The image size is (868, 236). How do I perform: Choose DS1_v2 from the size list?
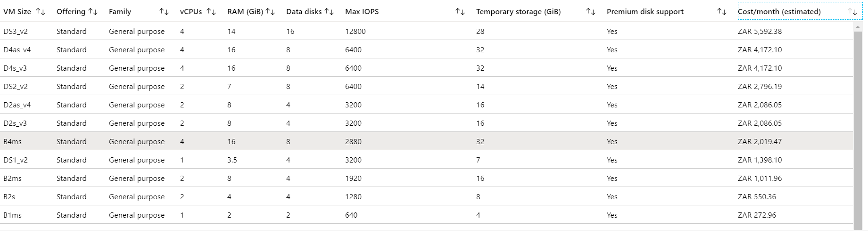(x=16, y=160)
